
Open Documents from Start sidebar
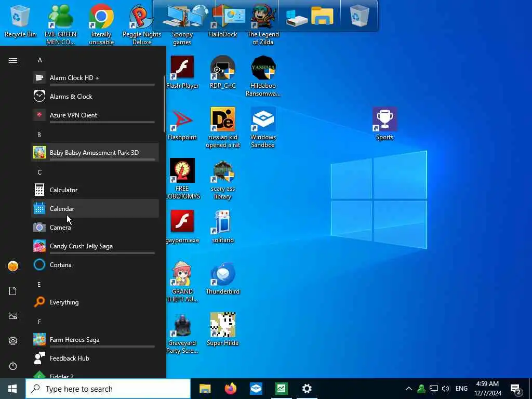click(x=13, y=291)
